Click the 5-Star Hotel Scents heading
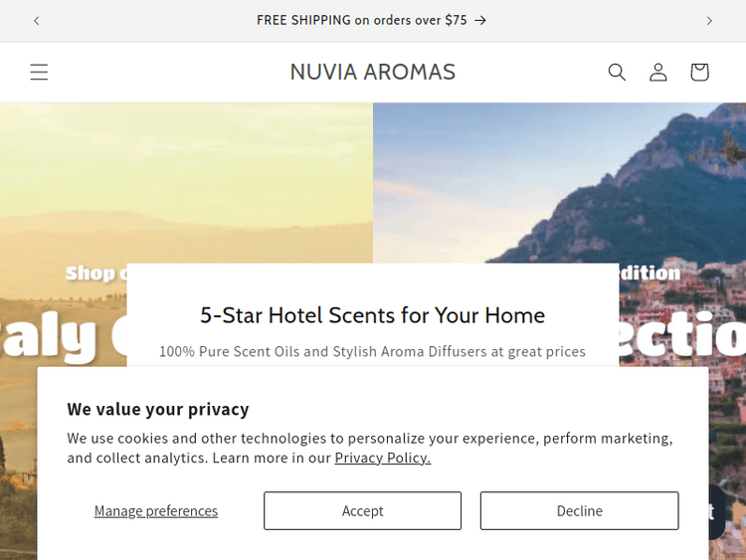This screenshot has height=560, width=746. click(x=373, y=315)
